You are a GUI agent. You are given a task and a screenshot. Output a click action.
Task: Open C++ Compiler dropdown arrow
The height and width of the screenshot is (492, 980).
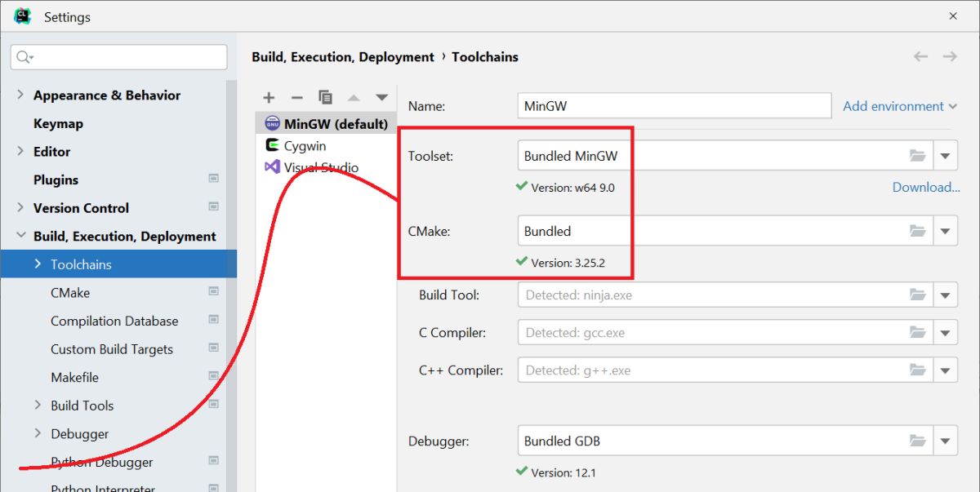[945, 370]
